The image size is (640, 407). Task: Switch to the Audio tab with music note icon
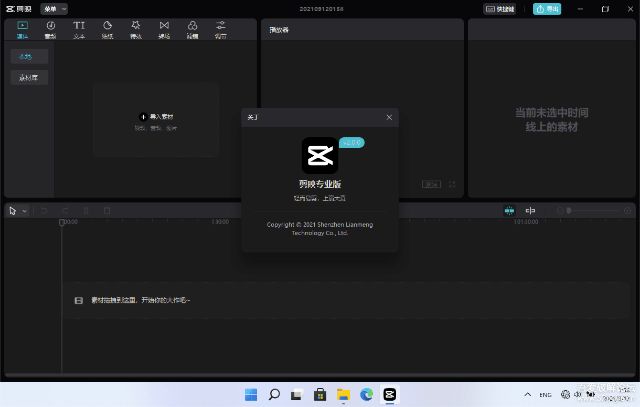tap(51, 30)
